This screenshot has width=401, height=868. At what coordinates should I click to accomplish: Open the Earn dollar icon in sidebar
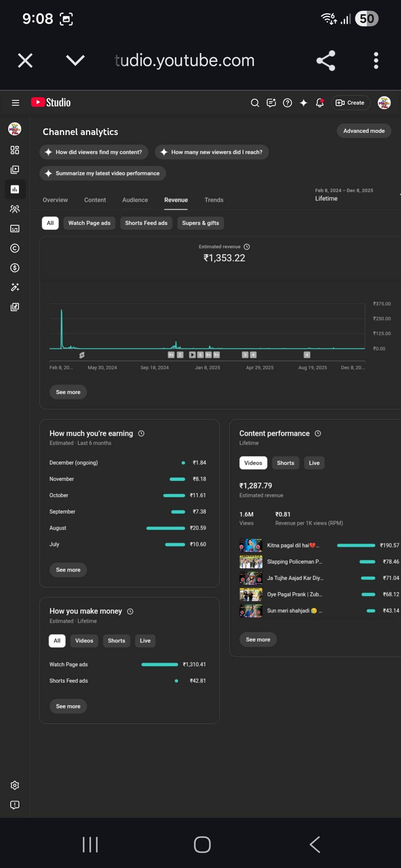pyautogui.click(x=15, y=268)
